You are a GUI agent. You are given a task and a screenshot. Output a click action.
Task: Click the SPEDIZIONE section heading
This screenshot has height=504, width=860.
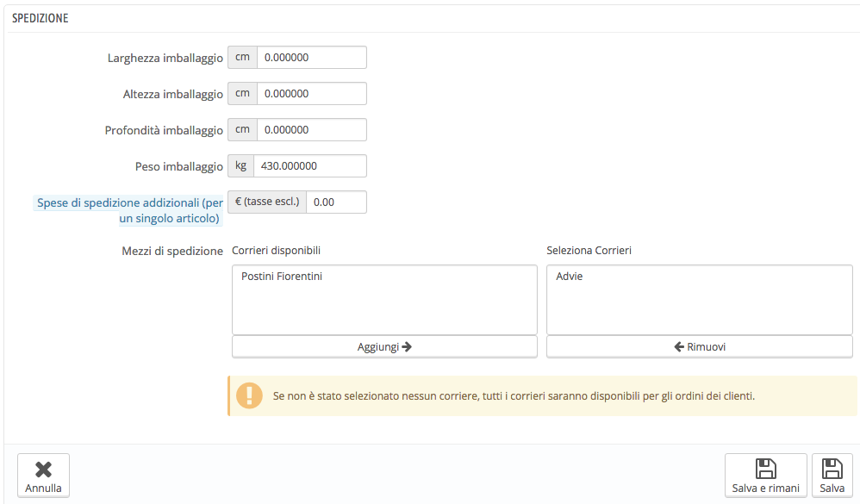point(40,18)
